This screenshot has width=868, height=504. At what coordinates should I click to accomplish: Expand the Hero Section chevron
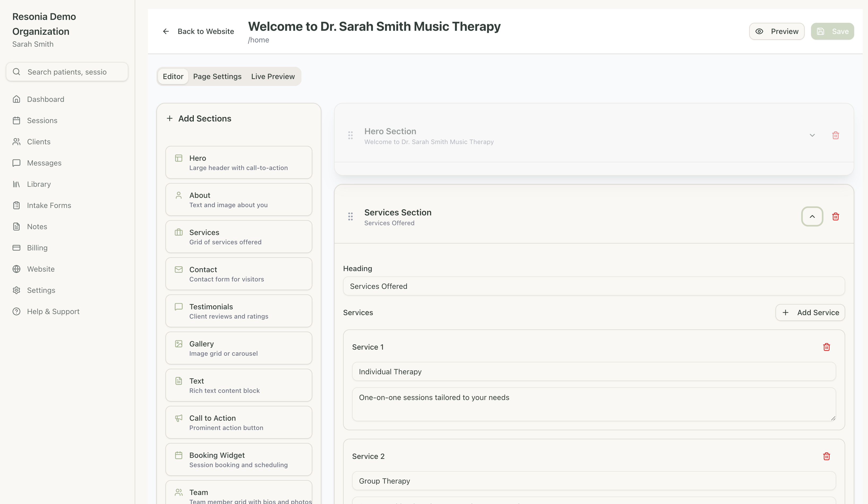[x=812, y=135]
